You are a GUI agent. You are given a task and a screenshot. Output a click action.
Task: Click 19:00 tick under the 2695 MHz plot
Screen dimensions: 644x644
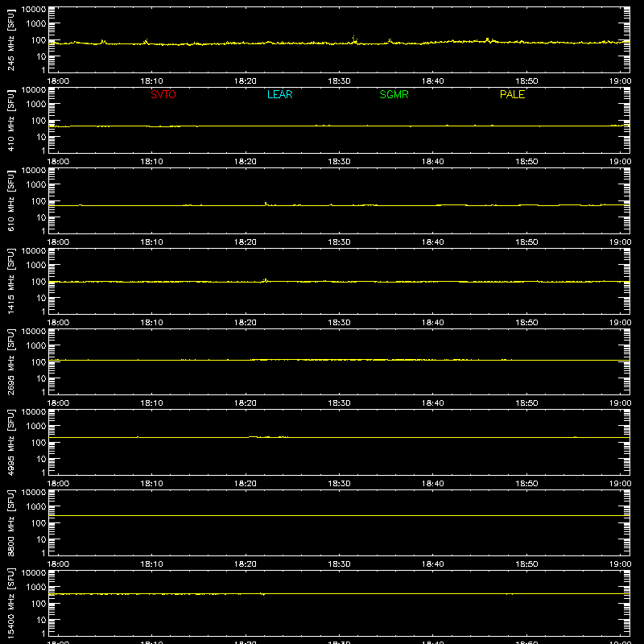pyautogui.click(x=620, y=403)
